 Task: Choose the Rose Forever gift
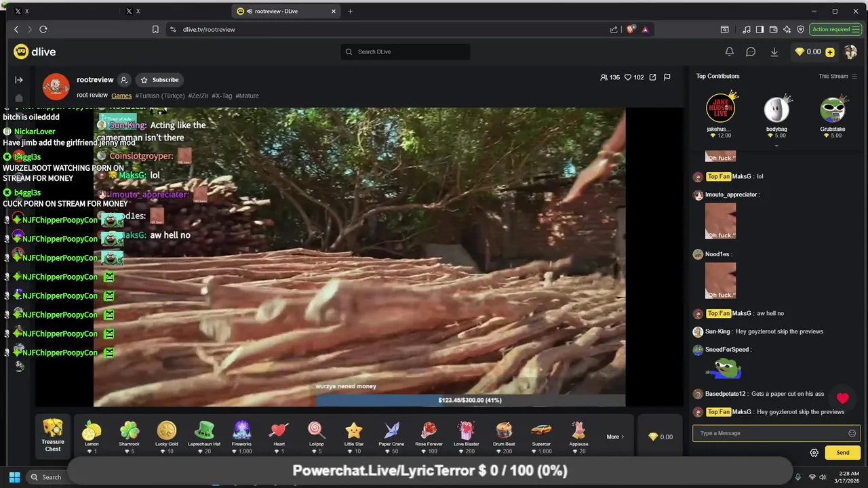tap(429, 431)
